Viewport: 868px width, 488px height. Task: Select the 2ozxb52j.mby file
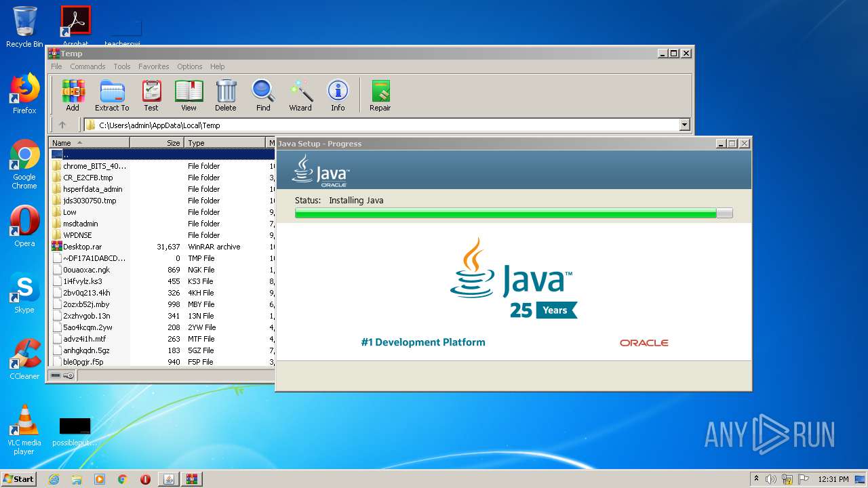(x=161, y=304)
